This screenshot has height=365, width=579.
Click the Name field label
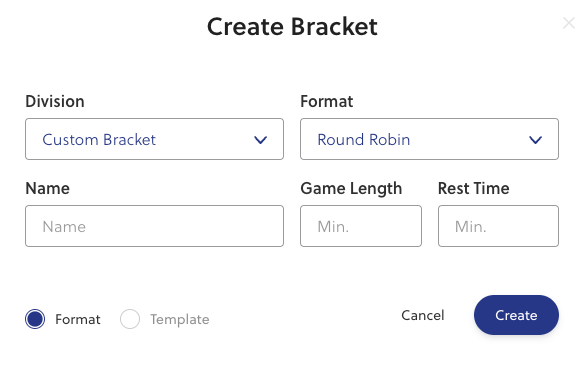click(47, 188)
